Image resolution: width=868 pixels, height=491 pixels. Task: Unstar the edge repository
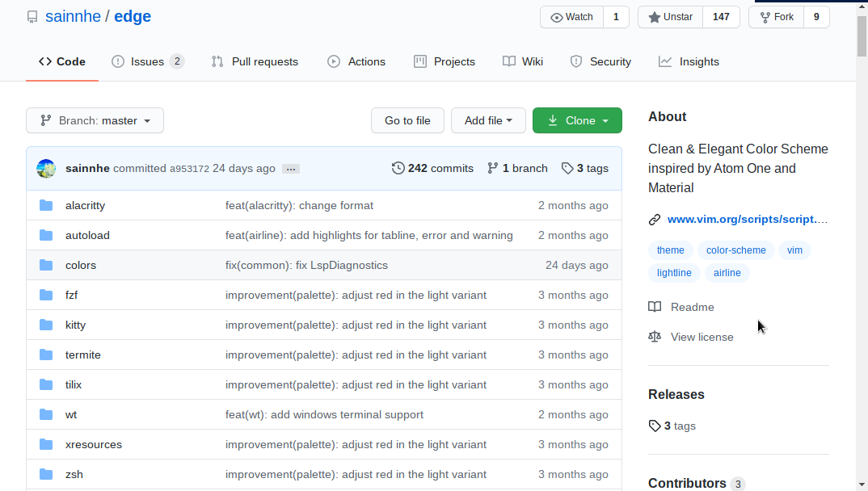point(670,17)
